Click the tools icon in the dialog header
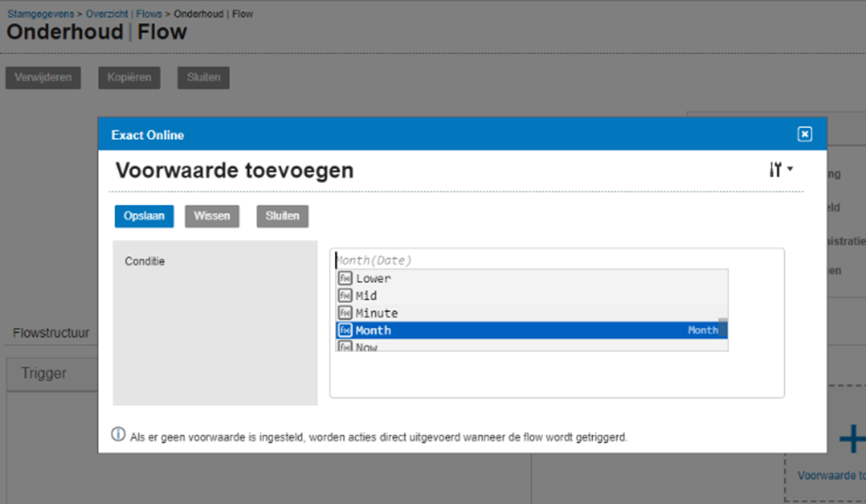 tap(777, 168)
